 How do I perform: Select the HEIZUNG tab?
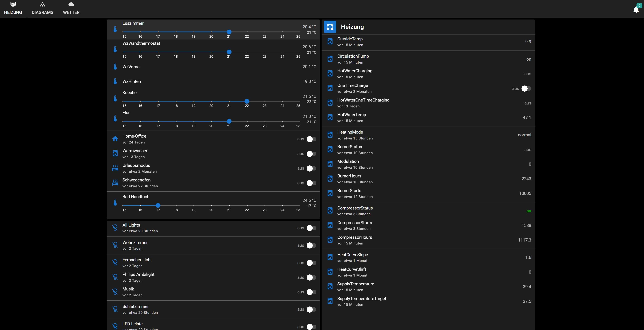tap(13, 9)
